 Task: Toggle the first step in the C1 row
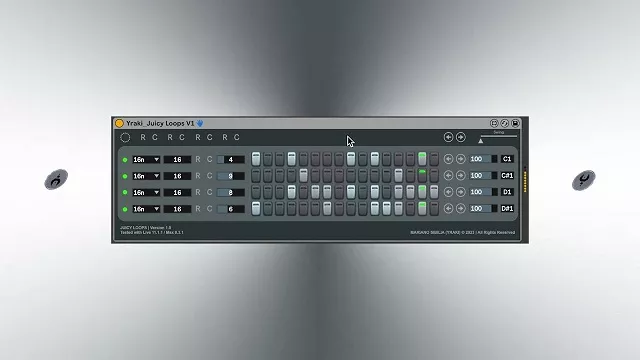256,159
